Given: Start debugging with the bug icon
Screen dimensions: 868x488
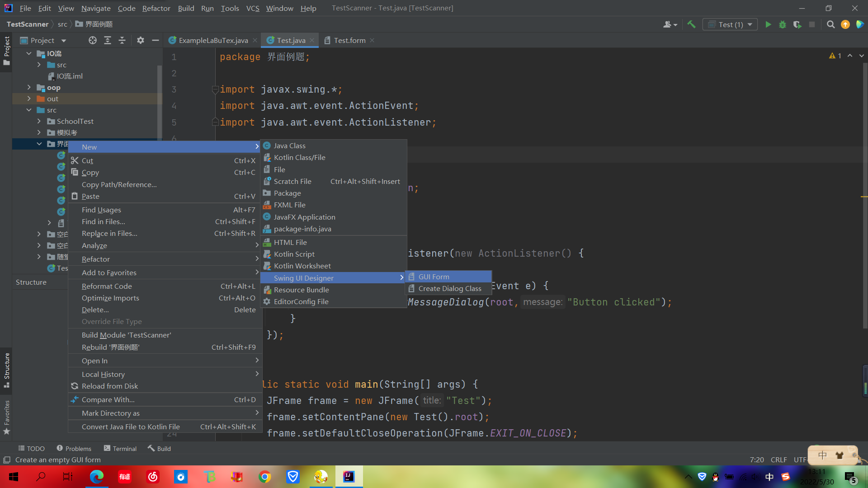Looking at the screenshot, I should click(783, 24).
